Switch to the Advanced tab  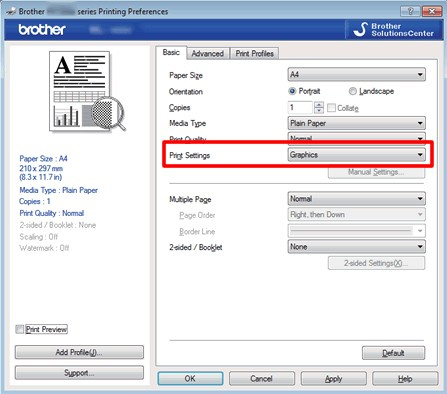[208, 53]
